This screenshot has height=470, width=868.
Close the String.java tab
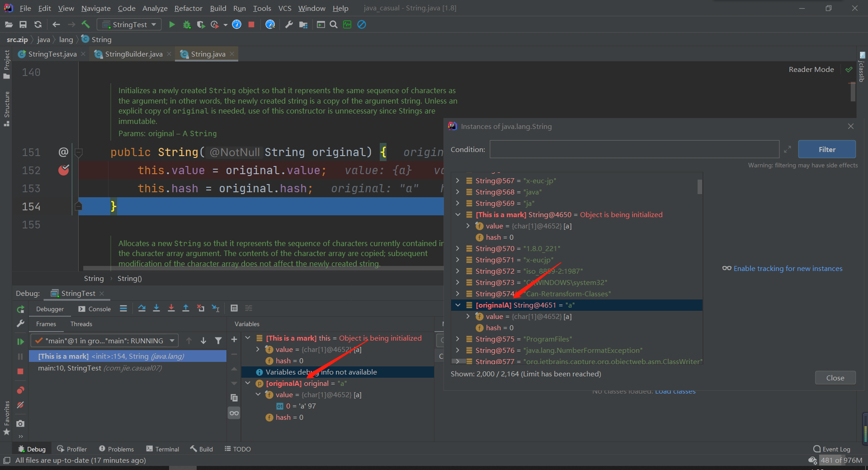click(232, 54)
